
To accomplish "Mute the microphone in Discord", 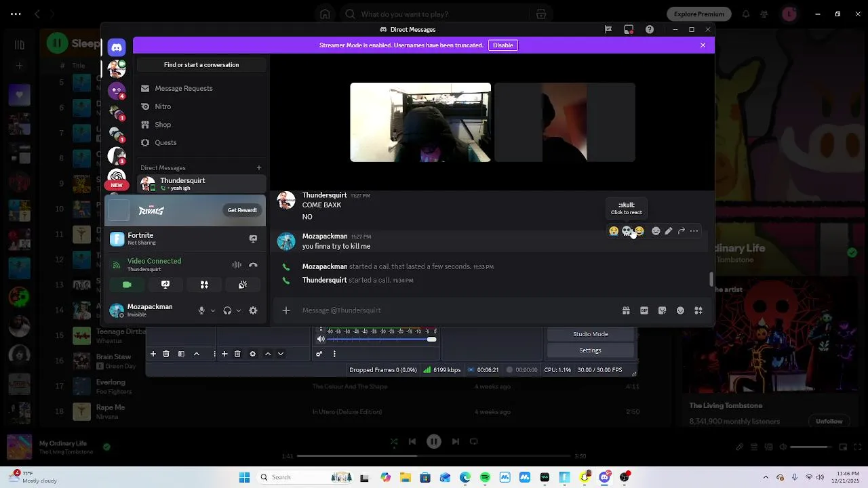I will (x=201, y=310).
